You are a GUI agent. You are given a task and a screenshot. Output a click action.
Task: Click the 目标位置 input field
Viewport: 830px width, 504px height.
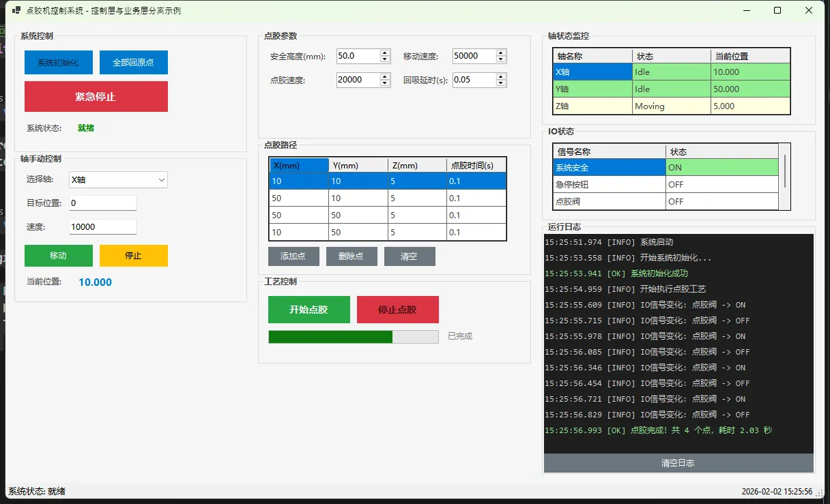102,203
